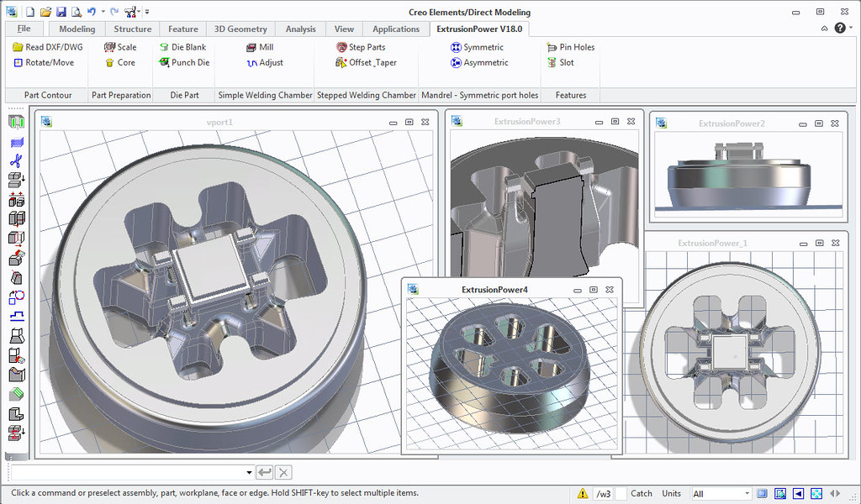861x504 pixels.
Task: Select the blue stepped profile line icon
Action: tap(17, 316)
